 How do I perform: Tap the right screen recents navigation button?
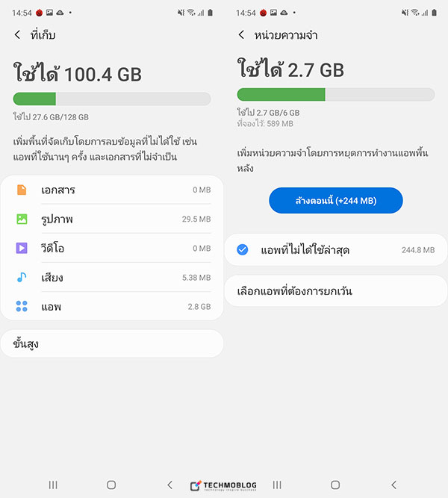(277, 485)
